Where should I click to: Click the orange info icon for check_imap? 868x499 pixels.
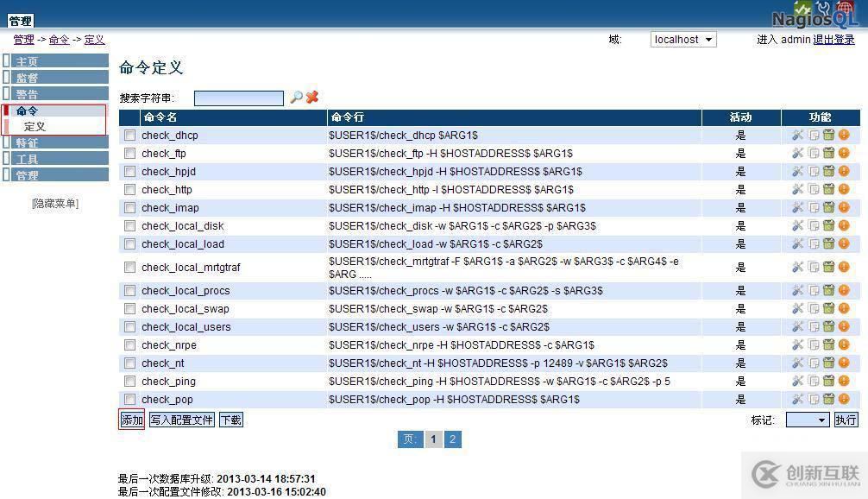coord(844,207)
